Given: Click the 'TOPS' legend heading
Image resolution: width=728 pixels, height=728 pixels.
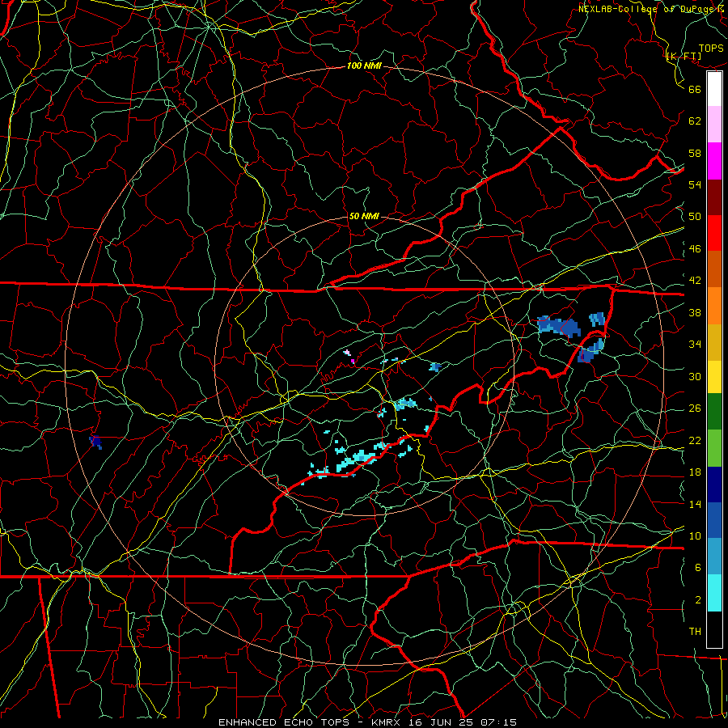Looking at the screenshot, I should pyautogui.click(x=711, y=49).
